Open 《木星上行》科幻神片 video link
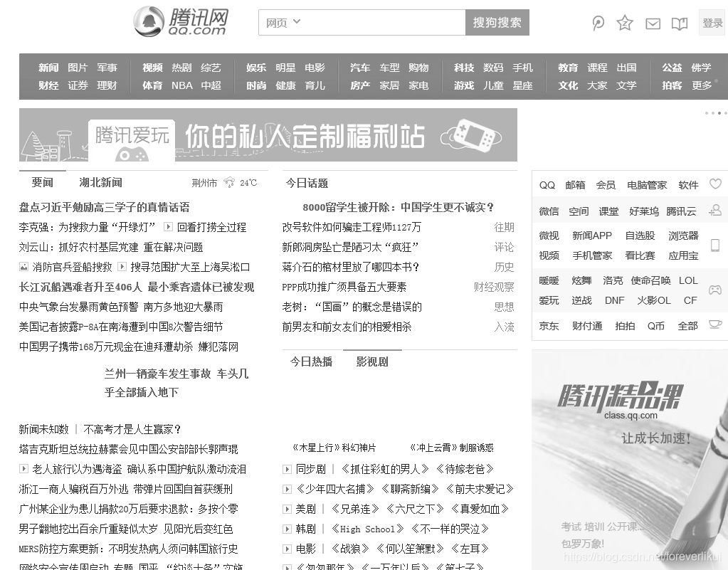The width and height of the screenshot is (728, 570). [x=334, y=448]
